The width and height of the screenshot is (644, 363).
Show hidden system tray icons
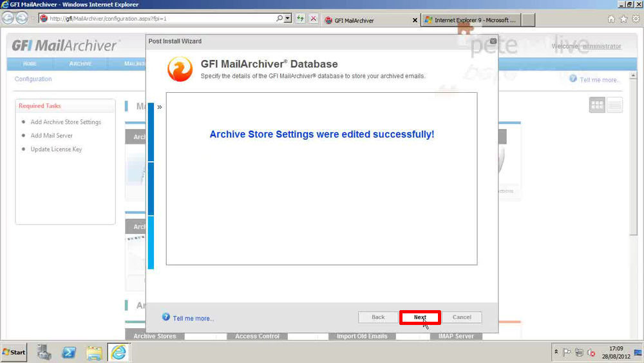(556, 352)
